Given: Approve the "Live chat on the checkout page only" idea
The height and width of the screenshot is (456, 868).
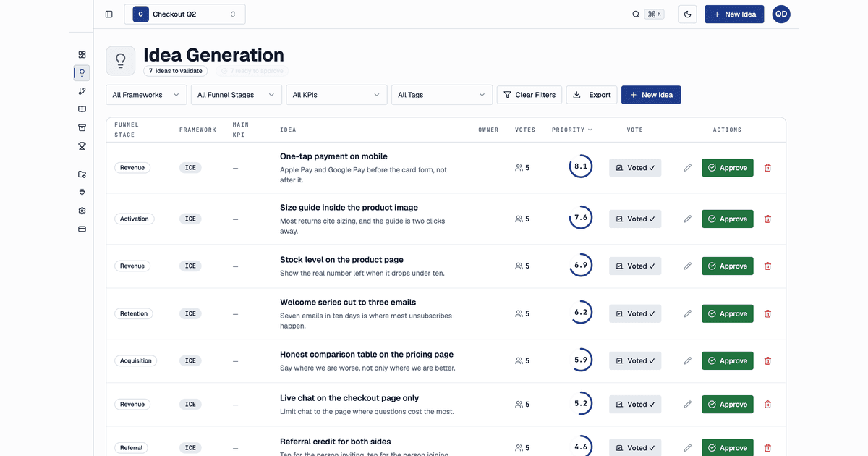Looking at the screenshot, I should click(x=728, y=404).
